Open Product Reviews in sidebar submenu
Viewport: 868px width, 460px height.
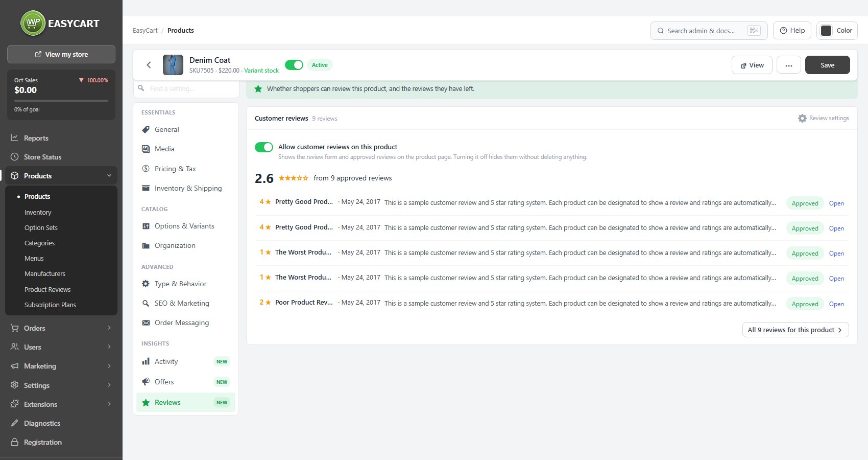[x=47, y=289]
